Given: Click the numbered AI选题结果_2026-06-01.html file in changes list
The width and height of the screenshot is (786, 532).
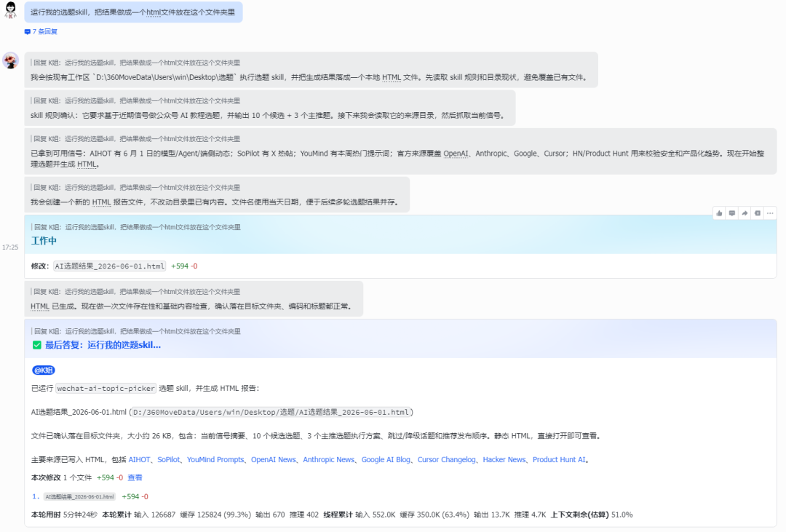Looking at the screenshot, I should click(80, 496).
